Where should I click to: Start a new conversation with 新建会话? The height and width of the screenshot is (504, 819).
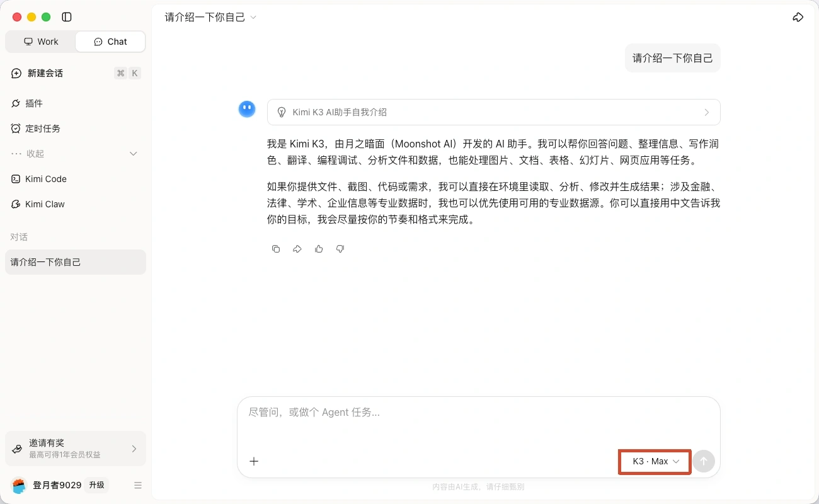(x=76, y=73)
